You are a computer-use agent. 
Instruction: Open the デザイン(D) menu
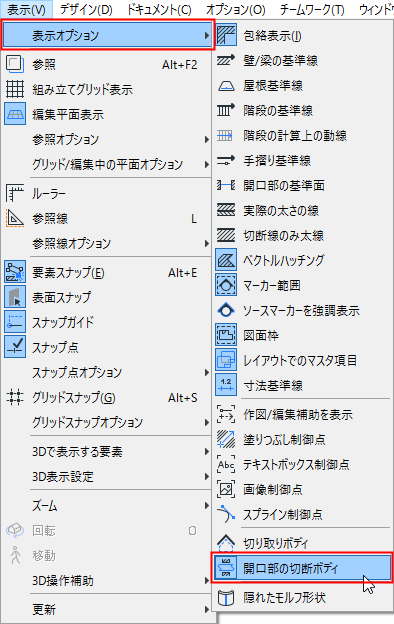[86, 9]
